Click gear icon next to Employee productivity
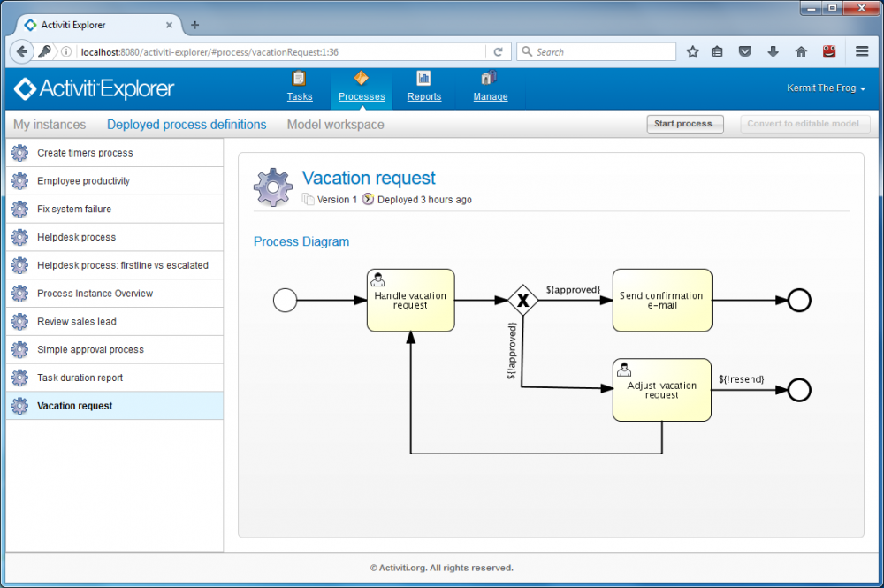Viewport: 884px width, 588px height. 19,181
